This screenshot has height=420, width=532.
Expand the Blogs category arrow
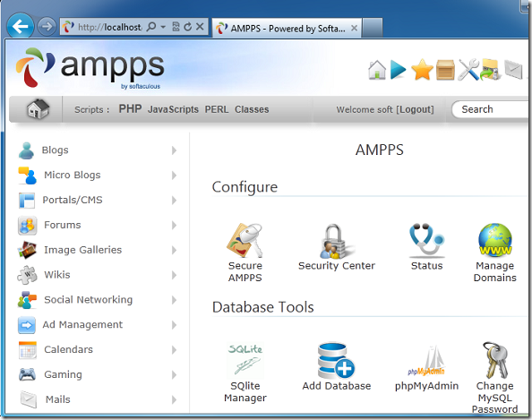pyautogui.click(x=174, y=150)
